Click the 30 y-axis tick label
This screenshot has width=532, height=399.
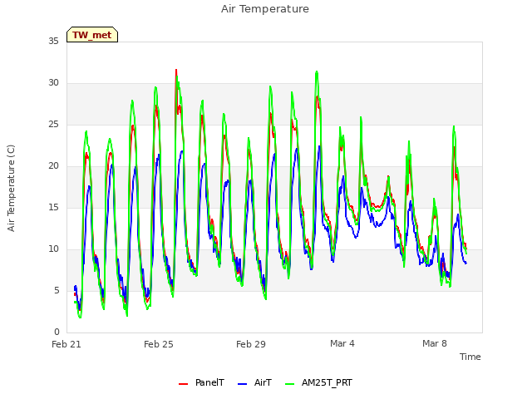tap(53, 83)
